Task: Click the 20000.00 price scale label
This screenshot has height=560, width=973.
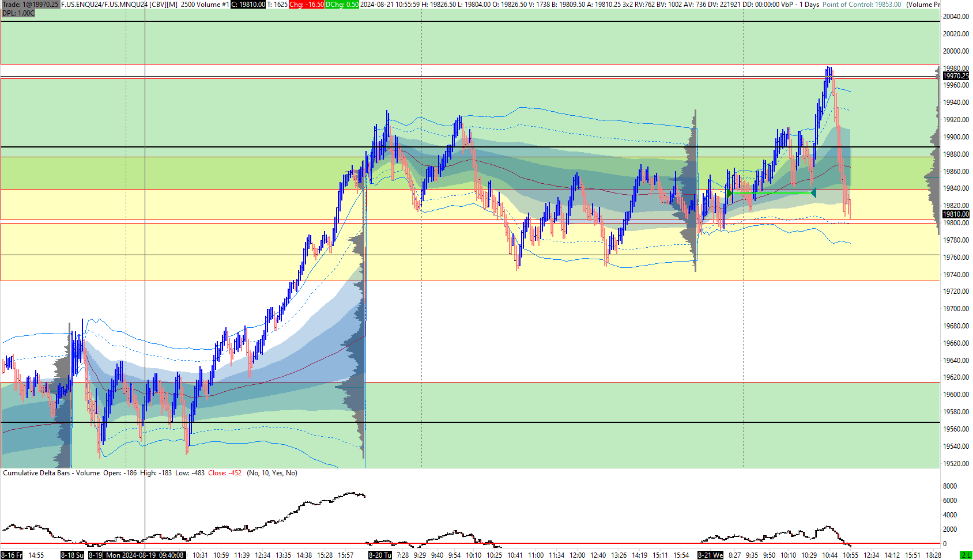Action: [x=956, y=51]
